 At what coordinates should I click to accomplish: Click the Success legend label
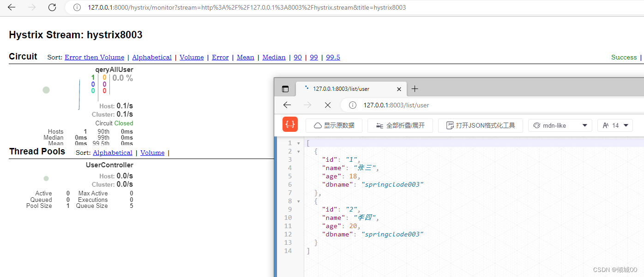coord(624,57)
